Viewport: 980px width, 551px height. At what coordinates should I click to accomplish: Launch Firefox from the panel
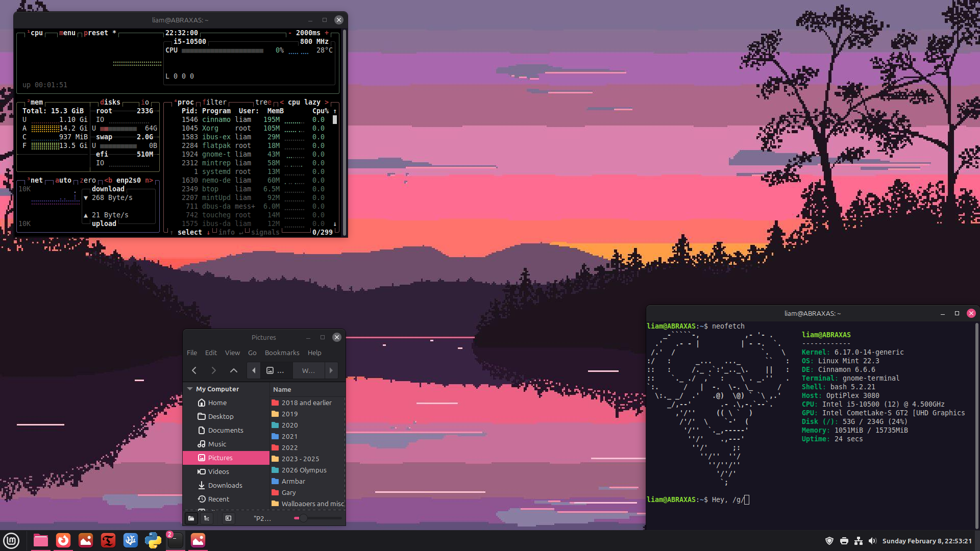[63, 540]
